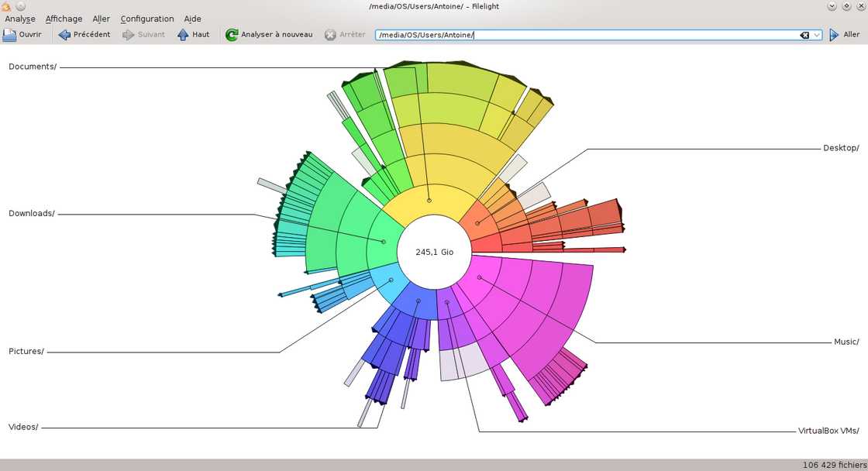Image resolution: width=868 pixels, height=471 pixels.
Task: Expand the location path dropdown
Action: [x=817, y=35]
